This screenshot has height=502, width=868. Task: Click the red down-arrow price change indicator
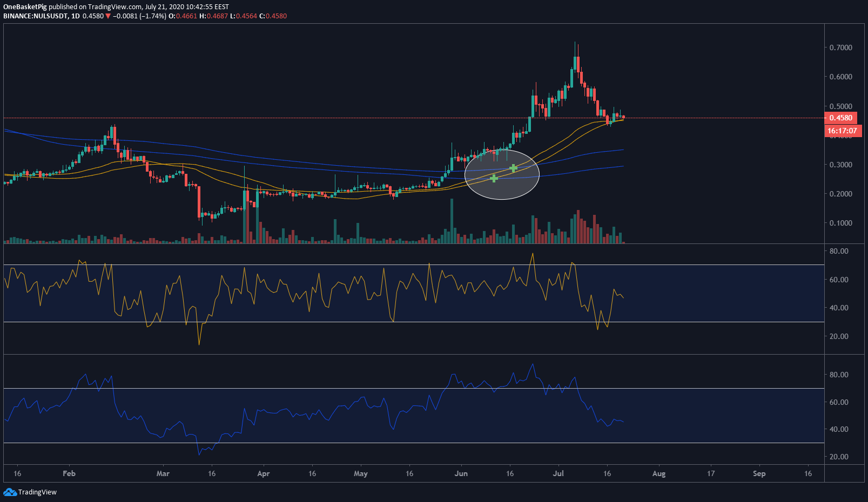click(x=108, y=16)
